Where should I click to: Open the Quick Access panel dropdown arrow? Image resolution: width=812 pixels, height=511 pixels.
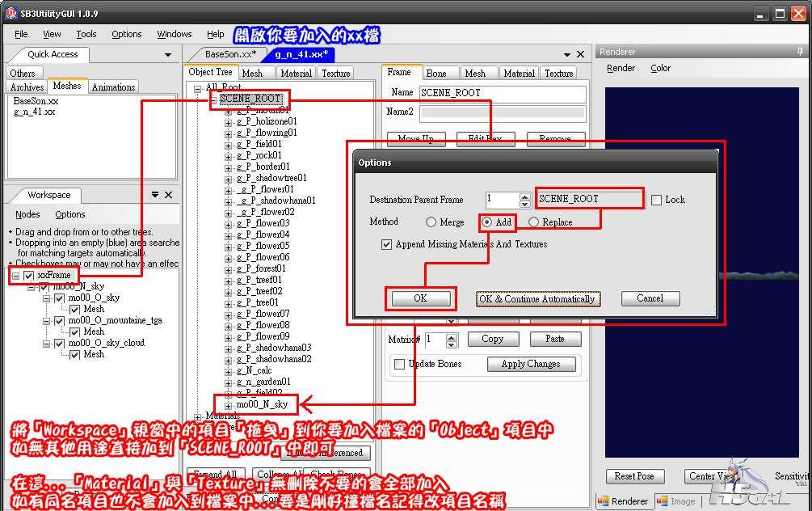[168, 55]
